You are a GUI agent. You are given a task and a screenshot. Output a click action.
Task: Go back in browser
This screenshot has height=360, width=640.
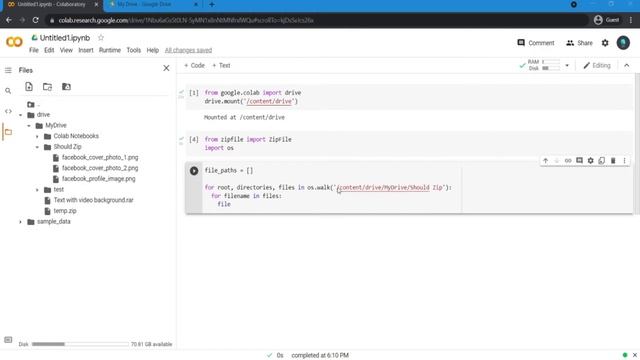point(9,20)
